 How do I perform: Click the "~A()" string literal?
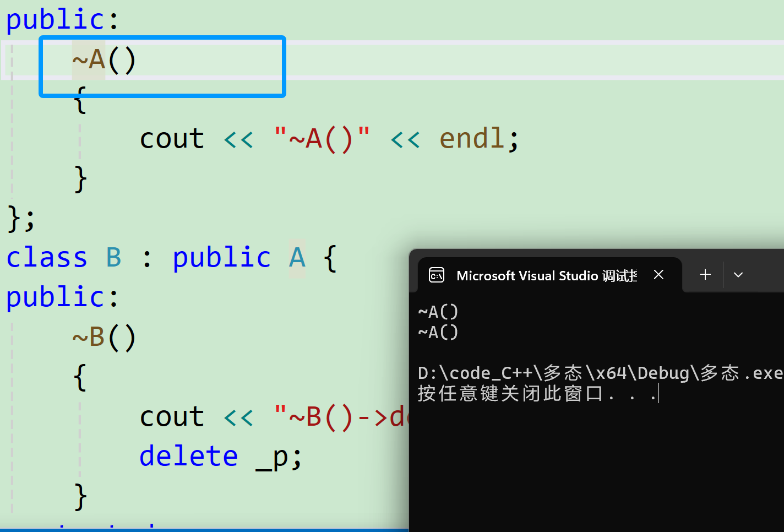(x=322, y=138)
